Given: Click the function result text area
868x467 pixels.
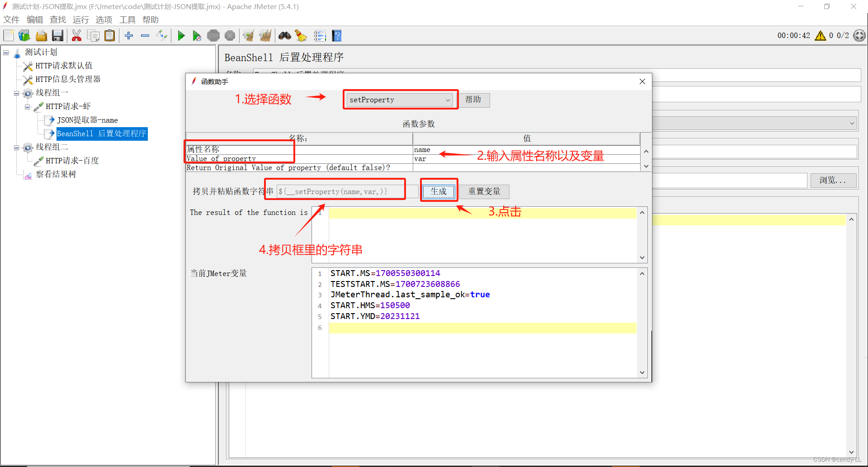Looking at the screenshot, I should coord(483,235).
